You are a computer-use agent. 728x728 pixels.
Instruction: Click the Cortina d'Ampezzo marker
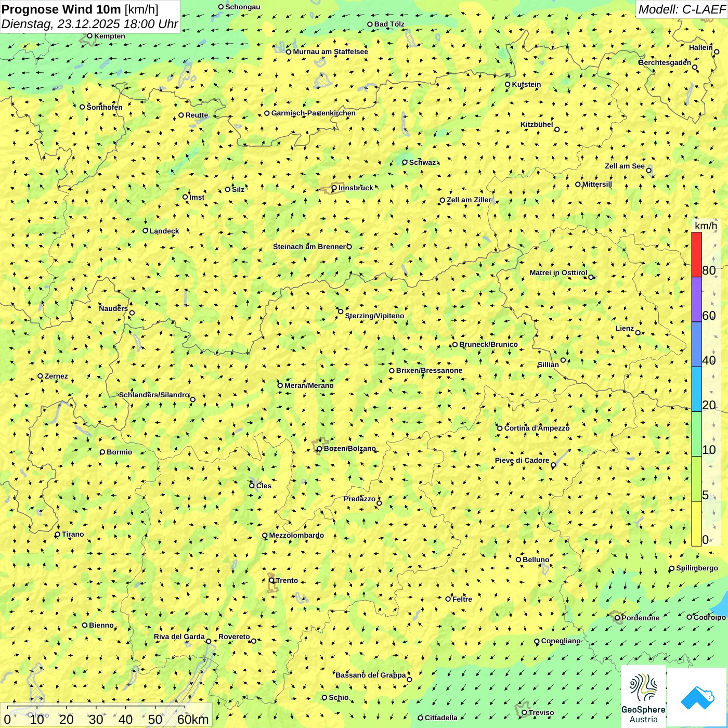pyautogui.click(x=500, y=428)
